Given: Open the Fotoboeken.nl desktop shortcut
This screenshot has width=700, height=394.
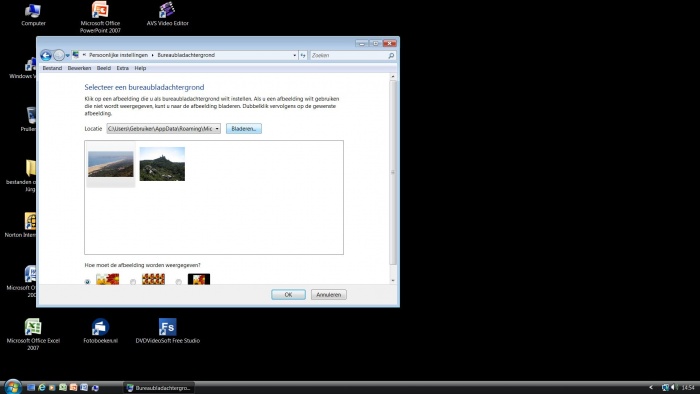Looking at the screenshot, I should click(x=100, y=331).
